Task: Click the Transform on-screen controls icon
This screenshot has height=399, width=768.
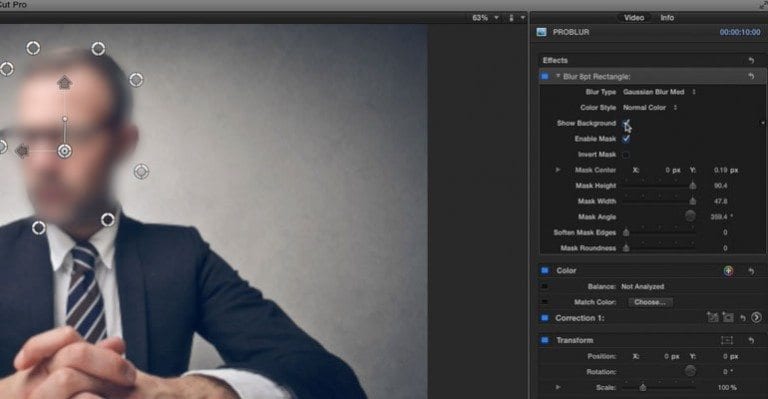Action: point(727,340)
